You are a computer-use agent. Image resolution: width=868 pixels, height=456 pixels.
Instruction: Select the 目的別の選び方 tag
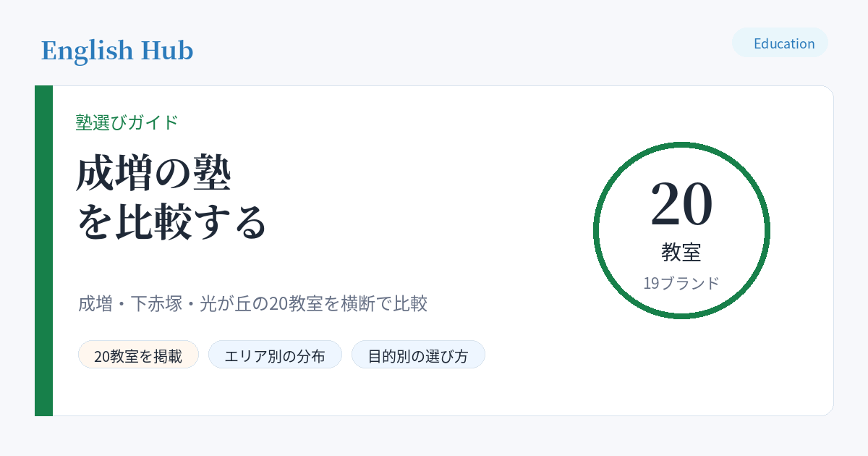point(418,355)
